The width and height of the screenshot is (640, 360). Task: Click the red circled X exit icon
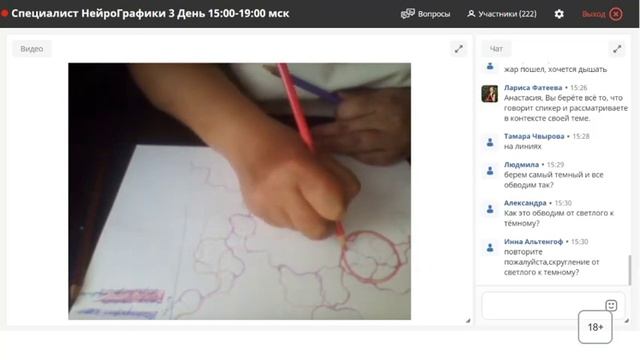tap(616, 14)
